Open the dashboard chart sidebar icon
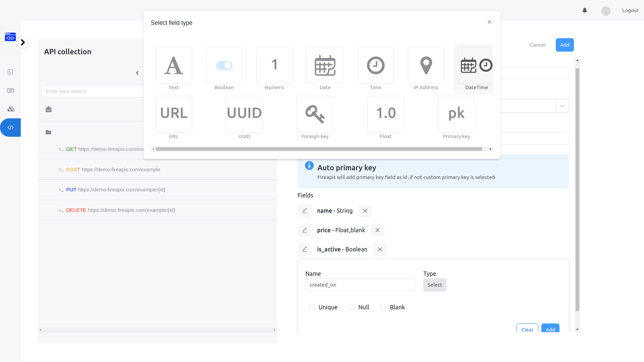The width and height of the screenshot is (644, 362). [10, 72]
